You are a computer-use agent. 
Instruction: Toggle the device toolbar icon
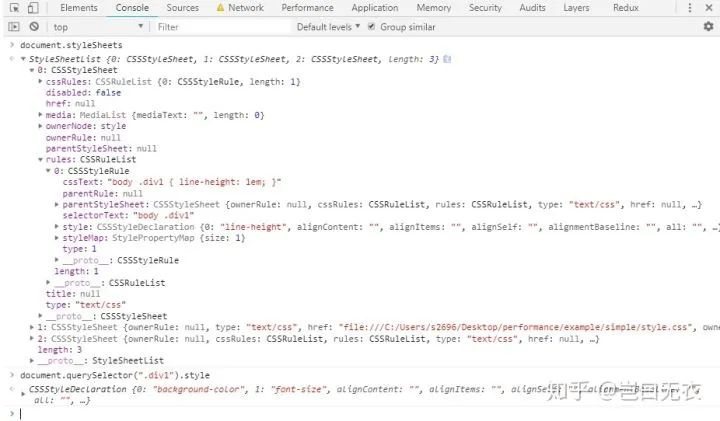[x=33, y=8]
